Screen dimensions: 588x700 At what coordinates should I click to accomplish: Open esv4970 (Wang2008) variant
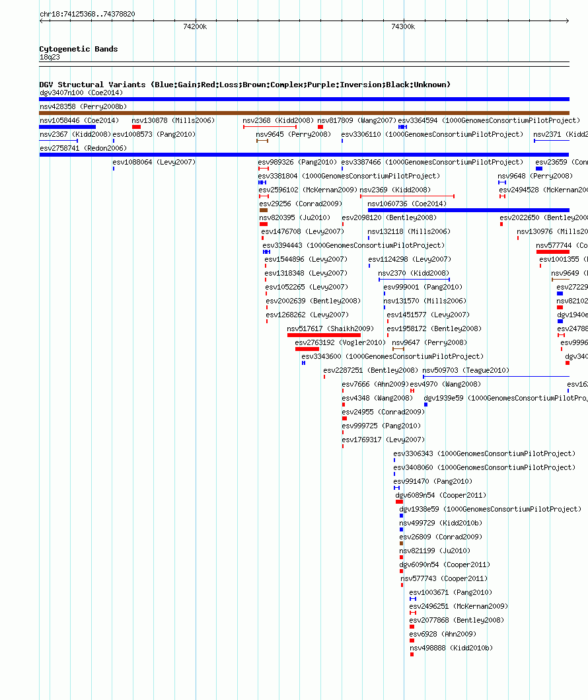pyautogui.click(x=445, y=384)
